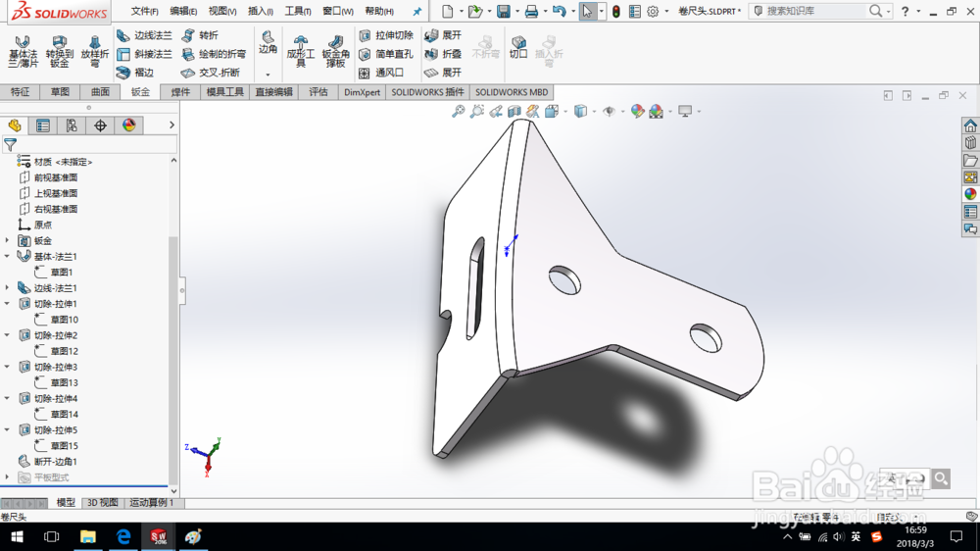The height and width of the screenshot is (551, 980).
Task: Click the 边角 corner tool
Action: 268,42
